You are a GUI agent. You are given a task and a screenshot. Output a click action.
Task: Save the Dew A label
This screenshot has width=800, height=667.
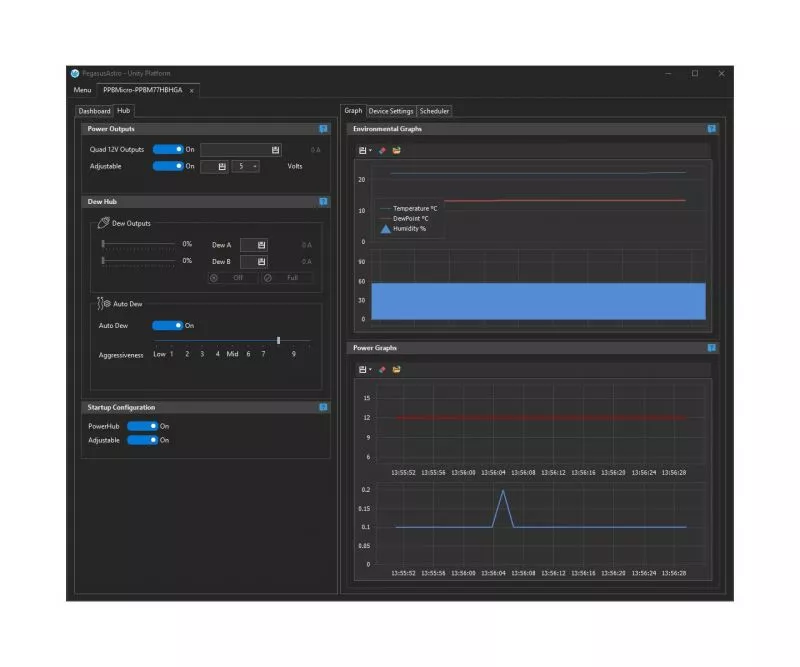tap(261, 245)
